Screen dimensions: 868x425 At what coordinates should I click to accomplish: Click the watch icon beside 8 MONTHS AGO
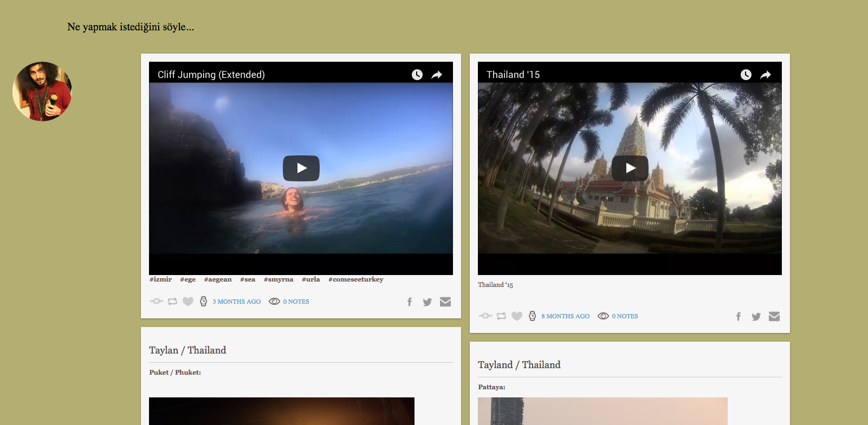533,316
